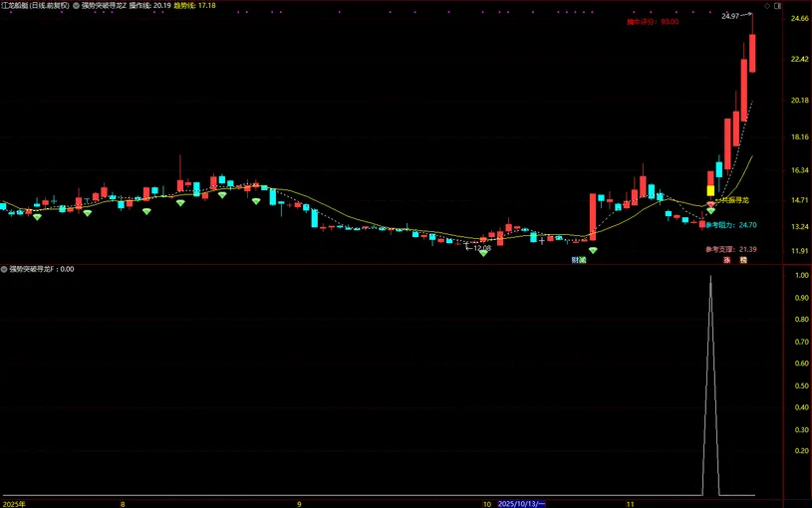This screenshot has width=812, height=508.
Task: Click the diamond icon at top right of chart
Action: pos(767,6)
